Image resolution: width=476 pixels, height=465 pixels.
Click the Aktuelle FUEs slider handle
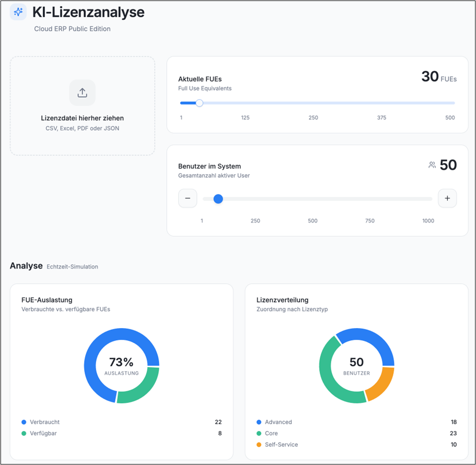199,103
